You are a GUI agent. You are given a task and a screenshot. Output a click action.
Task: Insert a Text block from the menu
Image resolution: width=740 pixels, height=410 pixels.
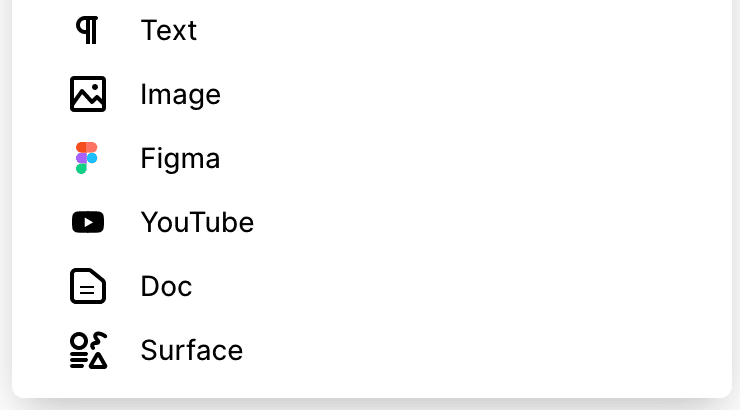point(371,30)
